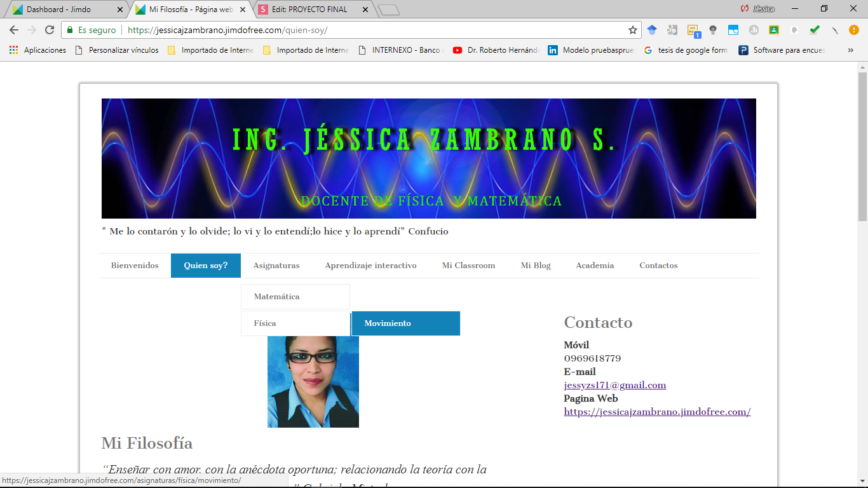Click the lightbulb extension icon
Screen dimensions: 868x488
tap(713, 30)
